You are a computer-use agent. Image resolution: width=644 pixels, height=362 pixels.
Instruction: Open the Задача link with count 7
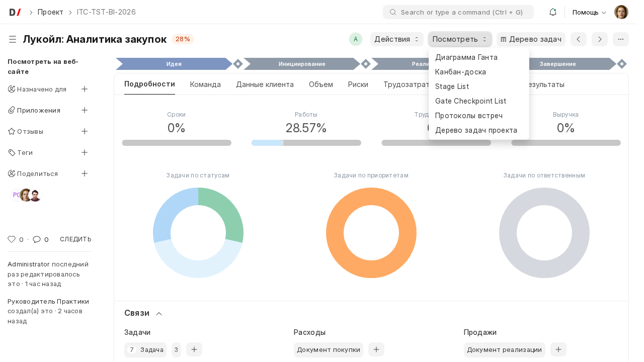pyautogui.click(x=145, y=350)
